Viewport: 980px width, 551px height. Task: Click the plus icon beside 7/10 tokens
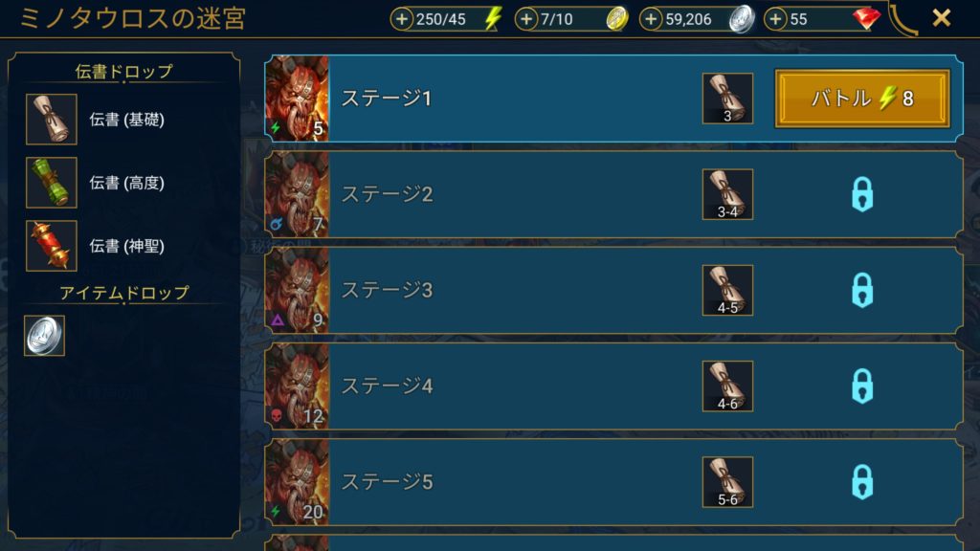point(526,19)
